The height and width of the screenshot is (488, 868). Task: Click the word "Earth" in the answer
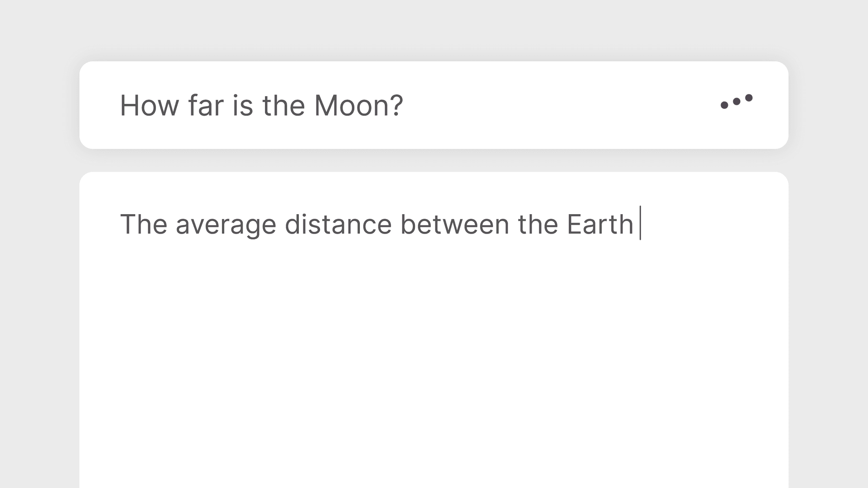(x=600, y=225)
